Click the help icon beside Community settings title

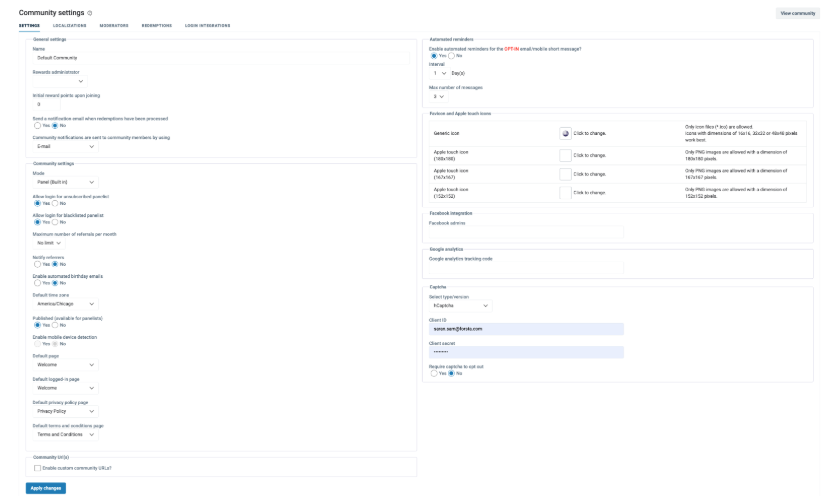pos(90,13)
